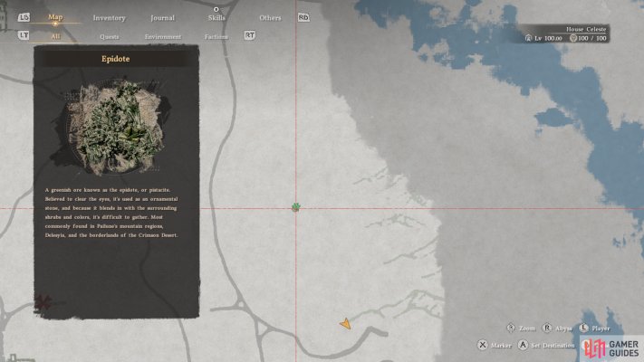Open the Skills tab
644x362 pixels.
pos(216,18)
